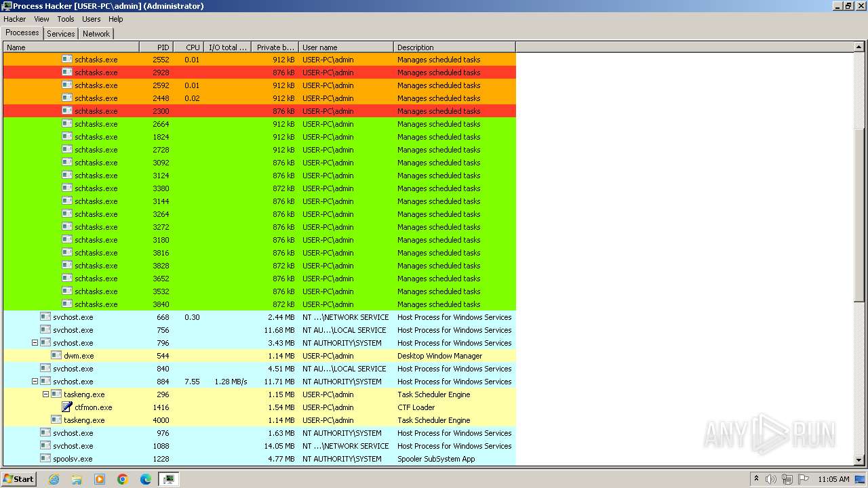
Task: Sort by the Description column header
Action: 454,47
